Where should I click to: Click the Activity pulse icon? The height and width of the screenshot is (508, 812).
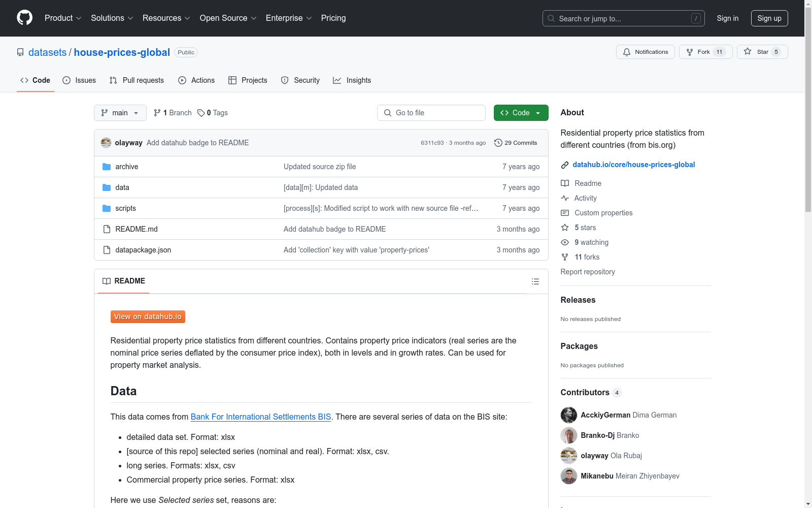[x=565, y=198]
